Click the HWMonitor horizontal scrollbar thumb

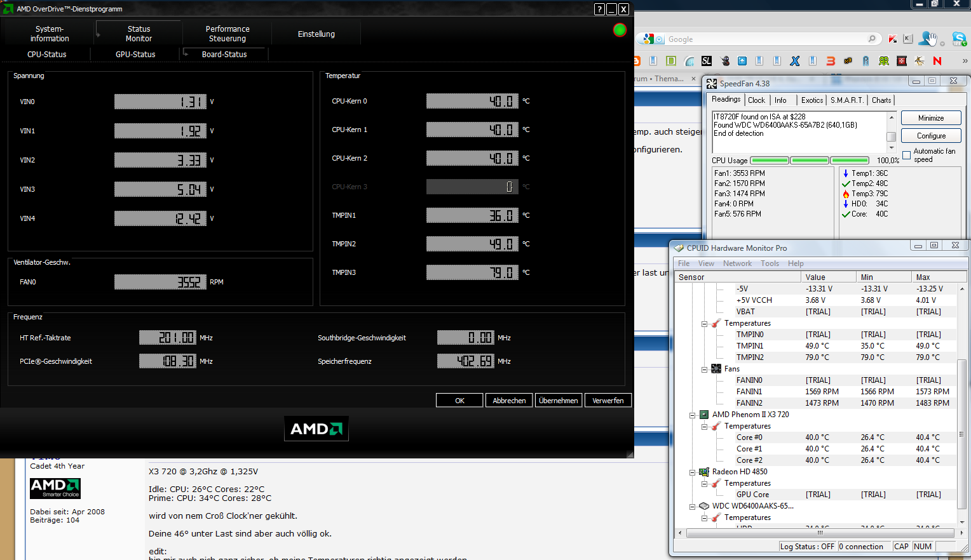[820, 533]
